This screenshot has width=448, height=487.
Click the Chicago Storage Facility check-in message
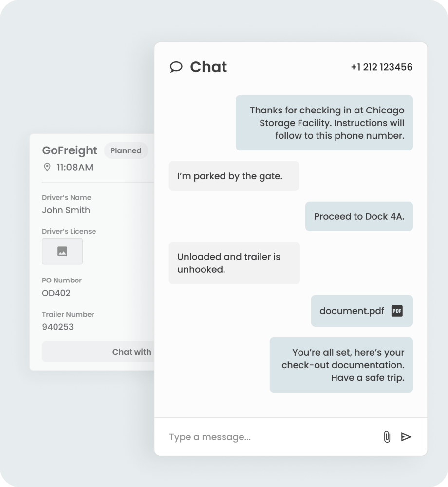pyautogui.click(x=324, y=123)
